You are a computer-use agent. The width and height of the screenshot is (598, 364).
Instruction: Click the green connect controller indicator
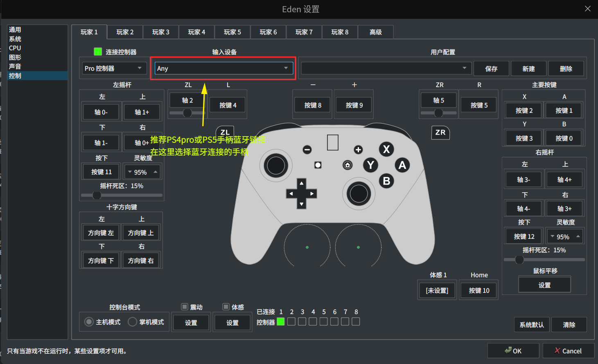click(x=98, y=52)
